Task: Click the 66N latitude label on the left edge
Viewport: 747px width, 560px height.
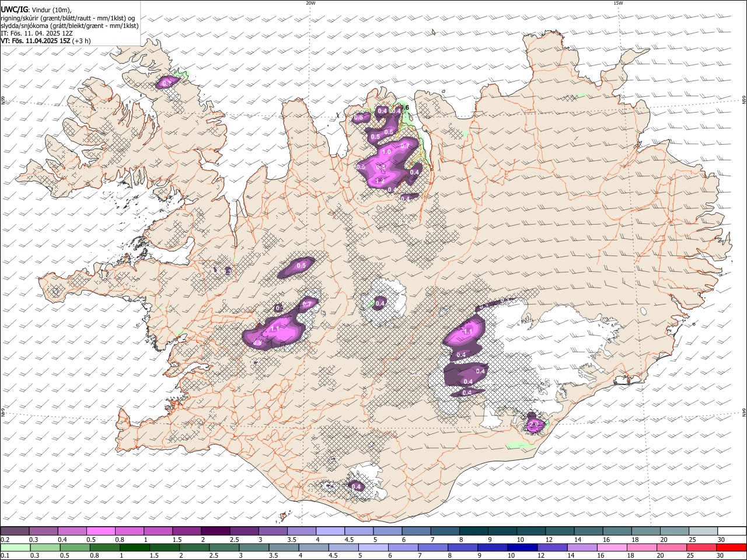Action: coord(3,100)
